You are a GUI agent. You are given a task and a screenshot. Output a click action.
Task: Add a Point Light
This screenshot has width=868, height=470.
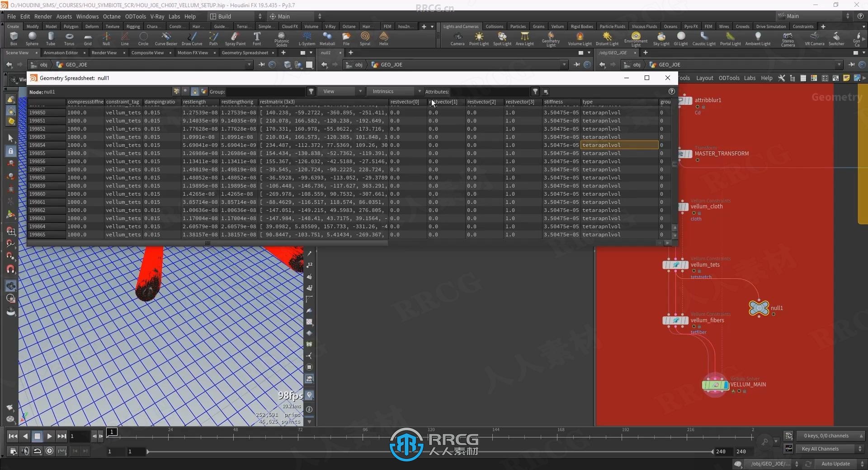[479, 39]
